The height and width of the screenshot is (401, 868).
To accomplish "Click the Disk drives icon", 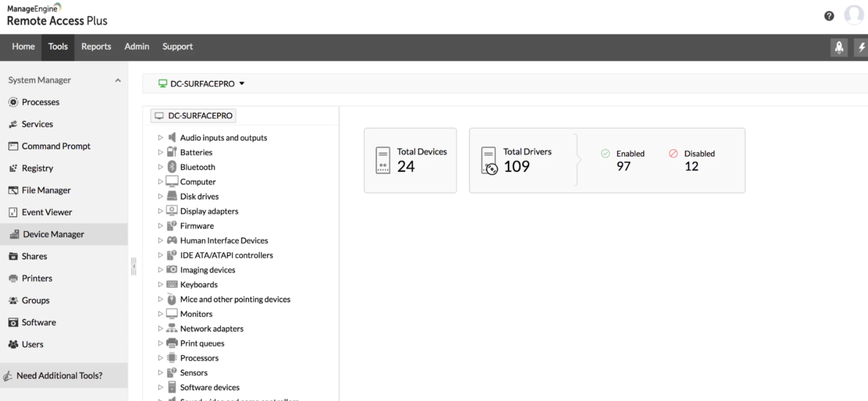I will coord(172,196).
